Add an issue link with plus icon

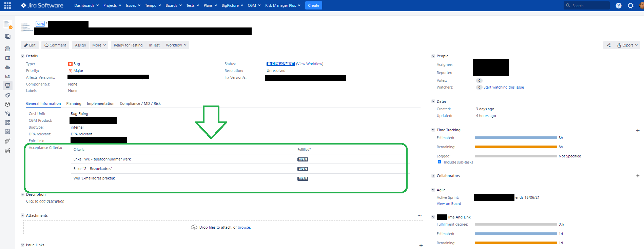421,245
